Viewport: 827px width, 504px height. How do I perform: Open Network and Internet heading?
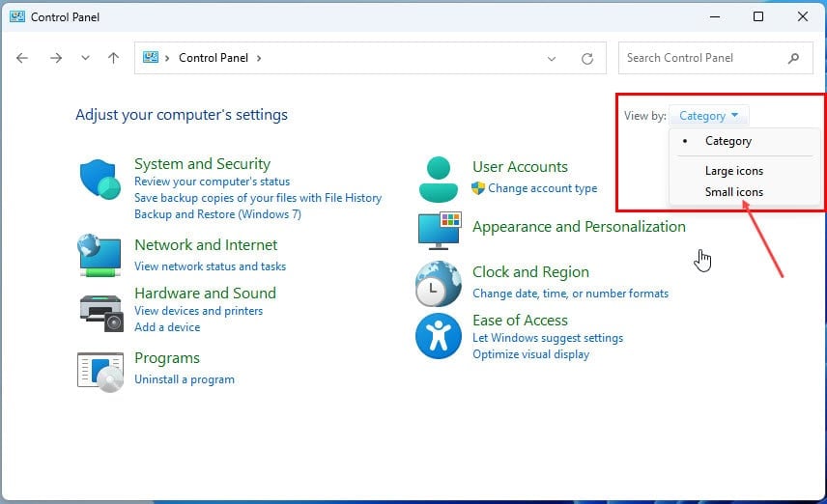pos(206,244)
